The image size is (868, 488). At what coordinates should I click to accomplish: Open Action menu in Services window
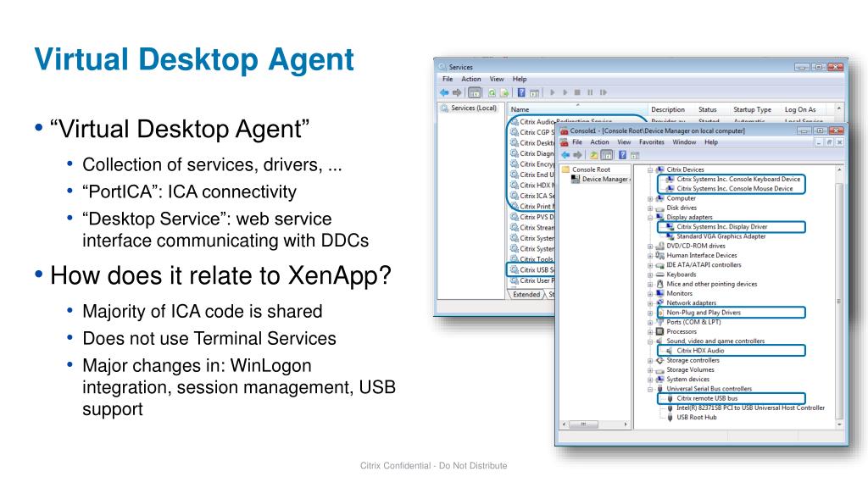(x=471, y=79)
